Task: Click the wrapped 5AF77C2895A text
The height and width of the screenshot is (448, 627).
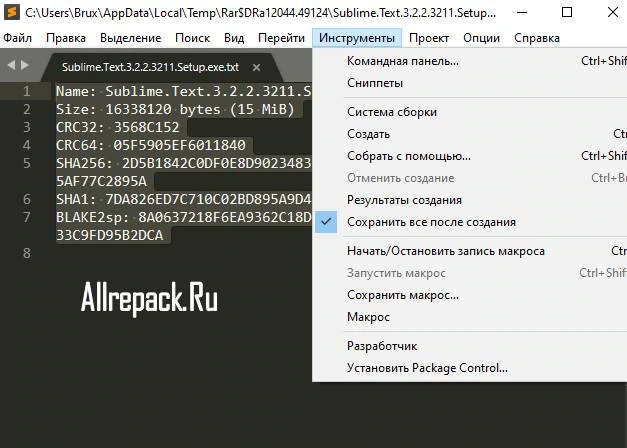Action: 101,181
